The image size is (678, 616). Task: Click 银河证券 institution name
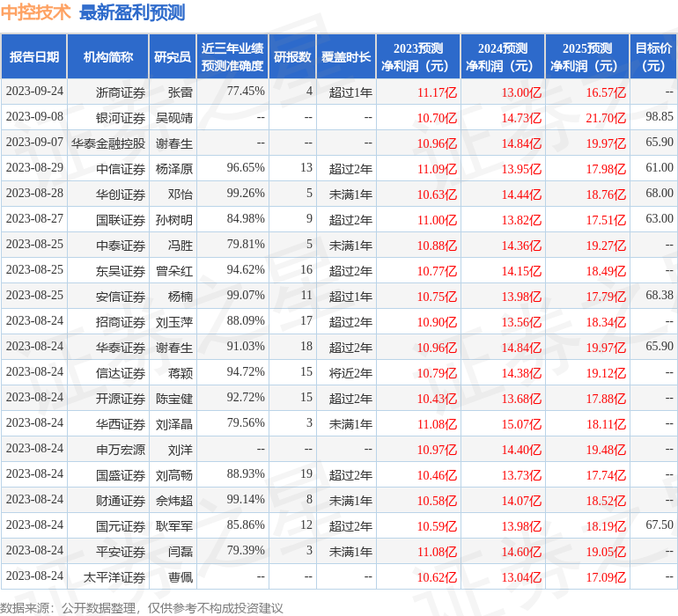click(x=121, y=118)
